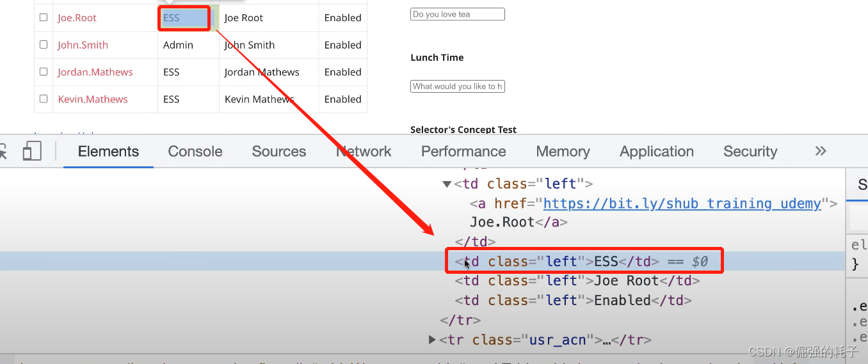Select the highlighted ESS td element line
Viewport: 868px width, 364px height.
tap(581, 261)
